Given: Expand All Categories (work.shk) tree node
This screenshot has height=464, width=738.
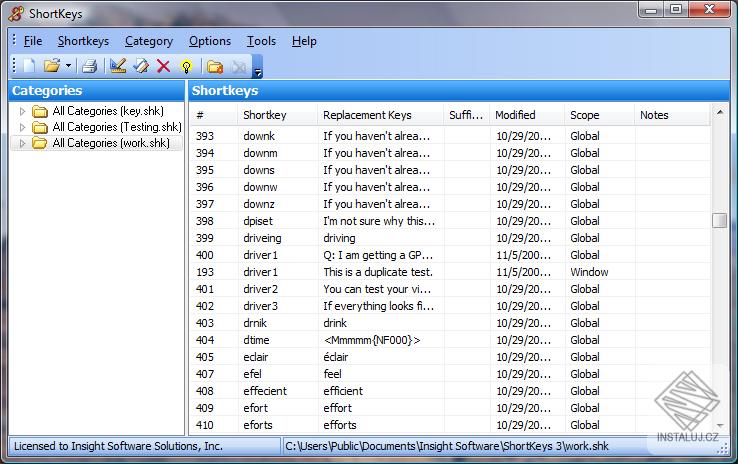Looking at the screenshot, I should pos(22,143).
